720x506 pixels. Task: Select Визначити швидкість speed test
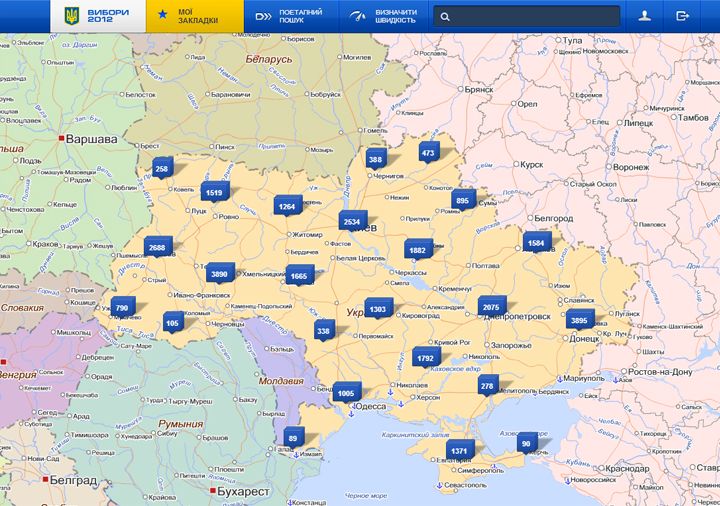382,16
